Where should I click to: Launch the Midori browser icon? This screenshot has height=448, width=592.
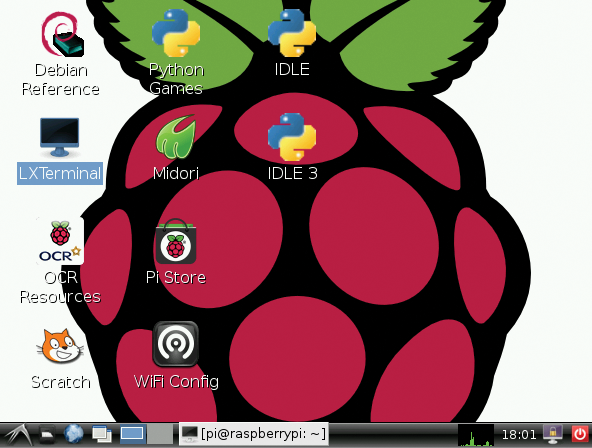(176, 137)
